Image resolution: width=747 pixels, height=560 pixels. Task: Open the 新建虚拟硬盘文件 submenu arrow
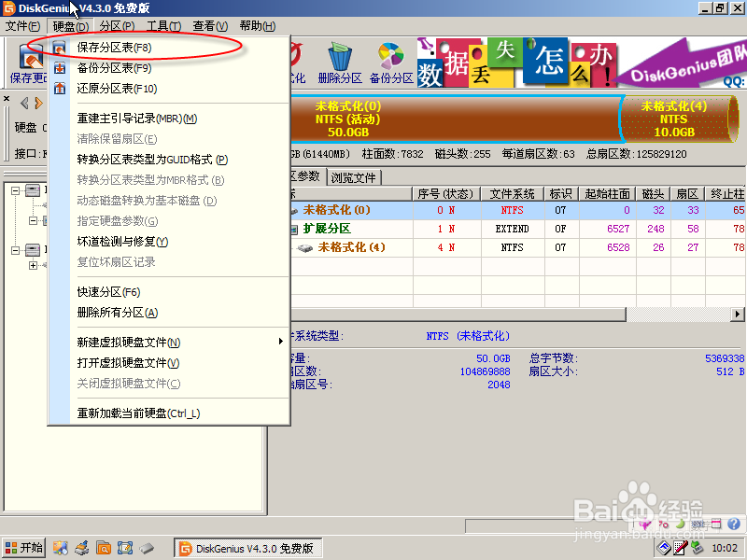[x=280, y=342]
